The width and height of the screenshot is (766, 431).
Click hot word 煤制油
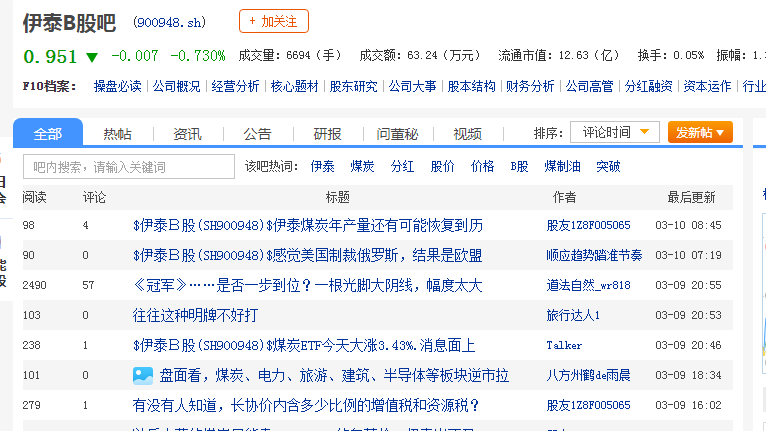coord(562,167)
